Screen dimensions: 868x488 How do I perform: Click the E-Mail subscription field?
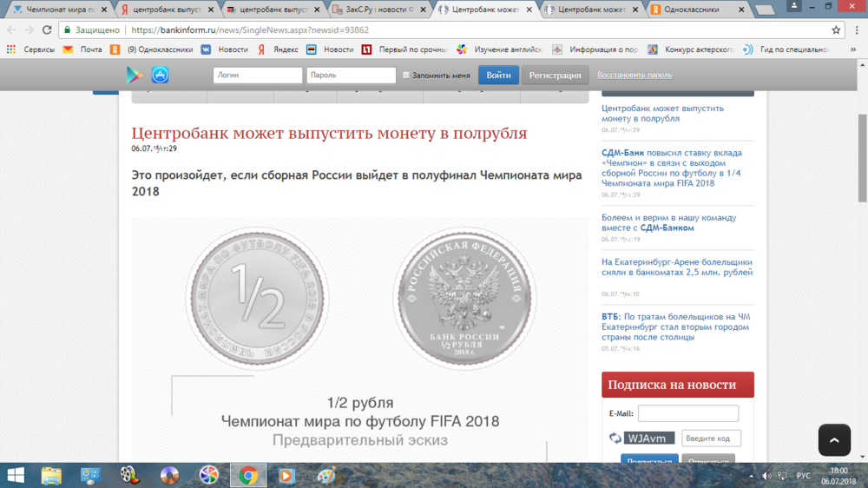coord(687,413)
